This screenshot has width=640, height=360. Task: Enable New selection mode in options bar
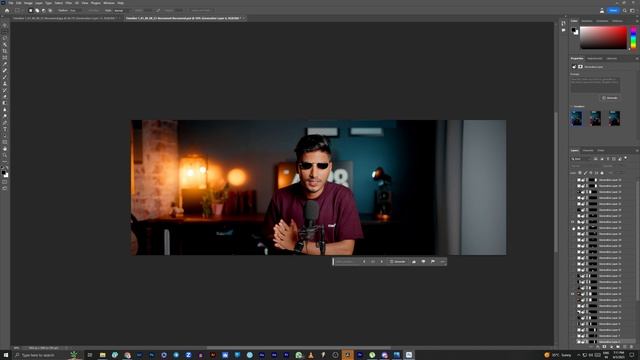click(30, 10)
